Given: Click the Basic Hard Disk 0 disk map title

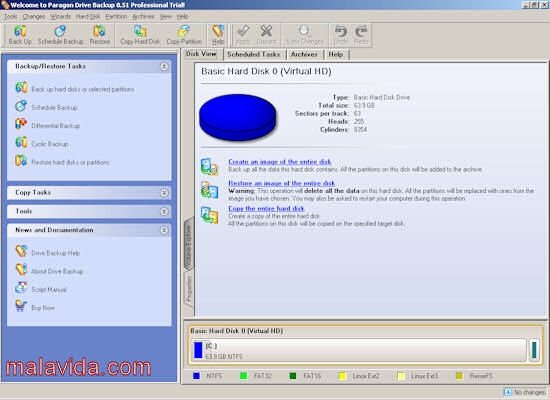Looking at the screenshot, I should click(236, 331).
